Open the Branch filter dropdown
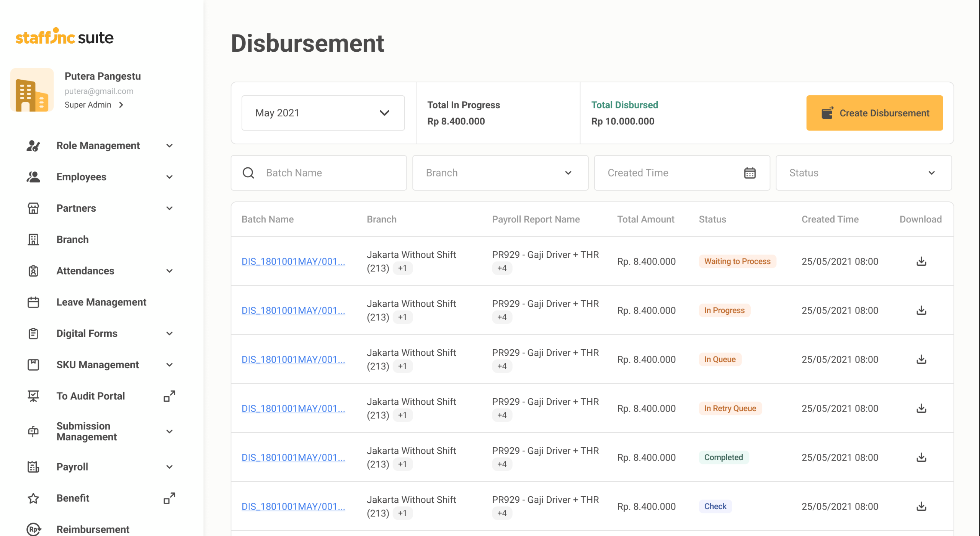This screenshot has height=536, width=980. tap(500, 173)
